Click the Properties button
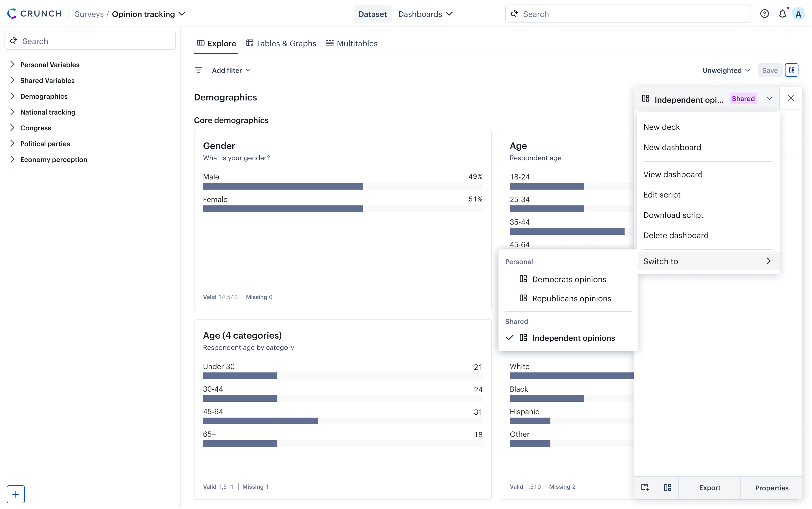 click(771, 488)
